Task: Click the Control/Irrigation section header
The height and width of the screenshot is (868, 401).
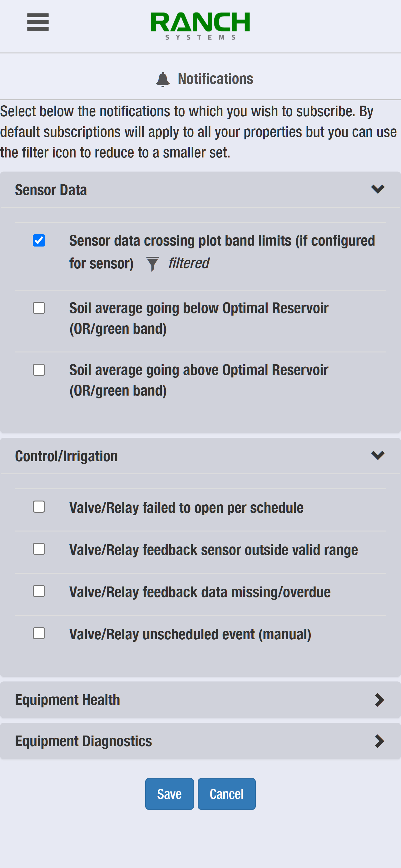Action: (200, 456)
